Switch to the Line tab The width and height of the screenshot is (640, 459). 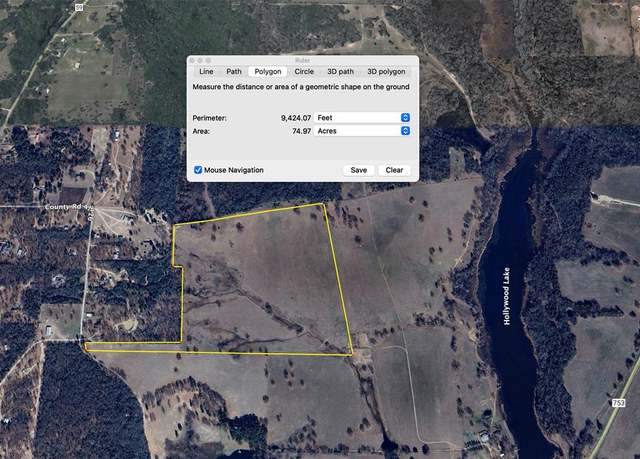click(206, 71)
